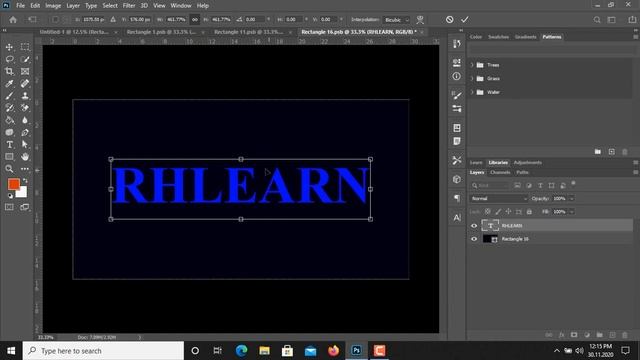The width and height of the screenshot is (640, 360).
Task: Expand the Grass pattern folder
Action: 472,78
